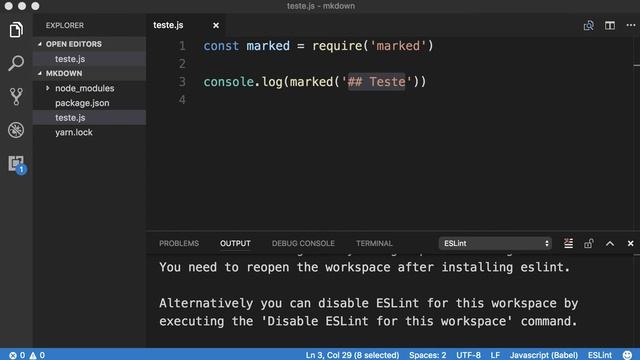Close the teste.js editor tab
This screenshot has height=360, width=640.
tap(216, 25)
